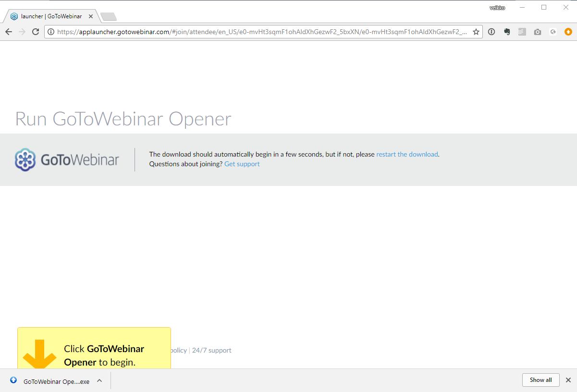Click the Show all downloads button
Screen dimensions: 577x392
[x=540, y=380]
